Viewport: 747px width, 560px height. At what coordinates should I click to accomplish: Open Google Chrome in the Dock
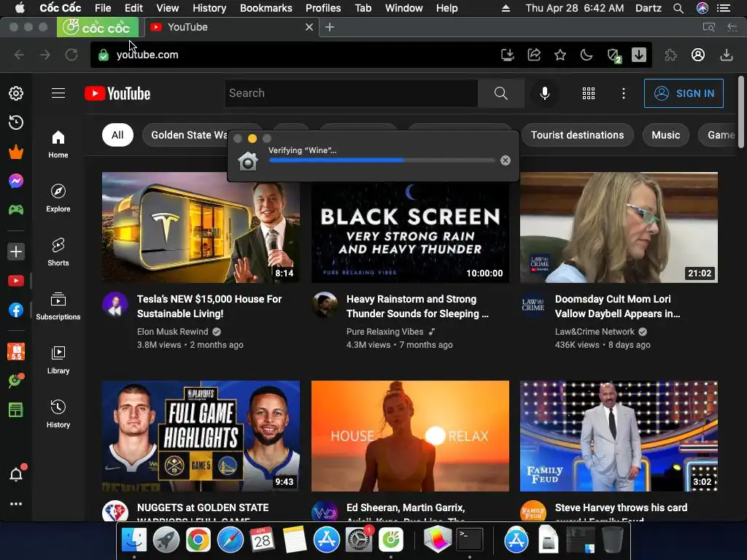click(x=198, y=540)
